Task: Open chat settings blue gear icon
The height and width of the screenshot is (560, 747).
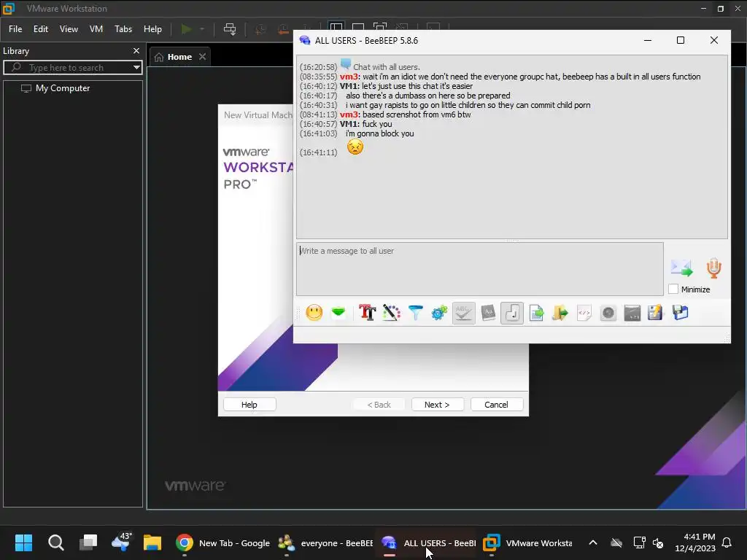Action: (439, 313)
